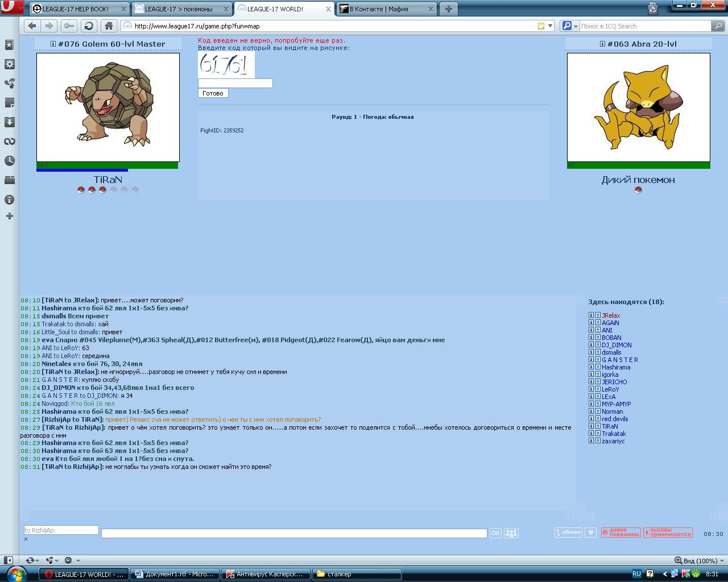The image size is (728, 582).
Task: Show hidden tray icons arrow
Action: [x=664, y=574]
